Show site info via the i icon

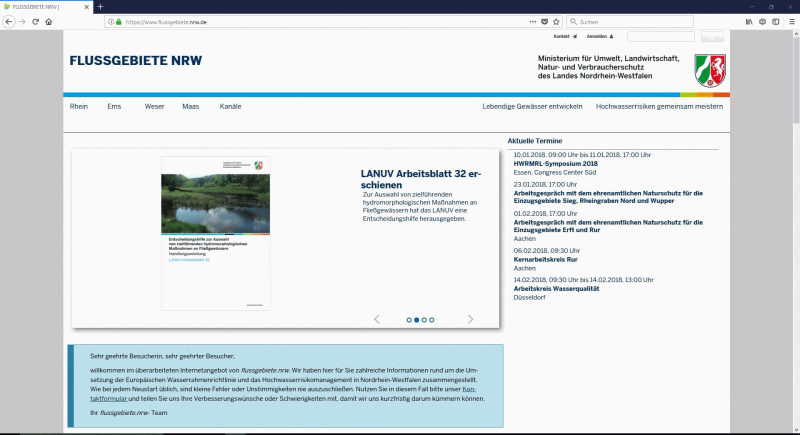tap(111, 22)
